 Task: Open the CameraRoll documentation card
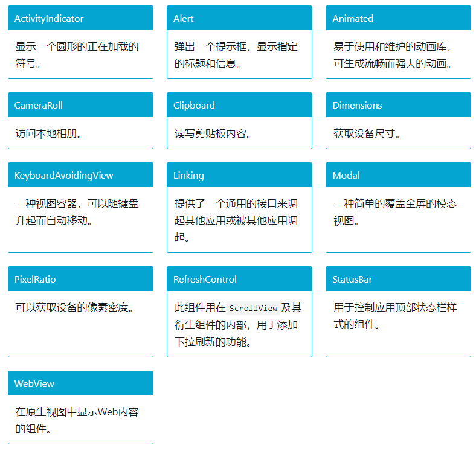coord(80,121)
